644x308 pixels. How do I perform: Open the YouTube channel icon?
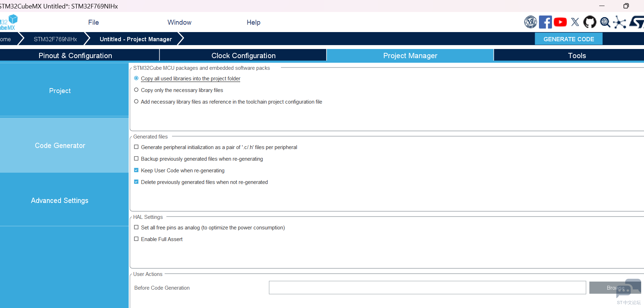560,22
